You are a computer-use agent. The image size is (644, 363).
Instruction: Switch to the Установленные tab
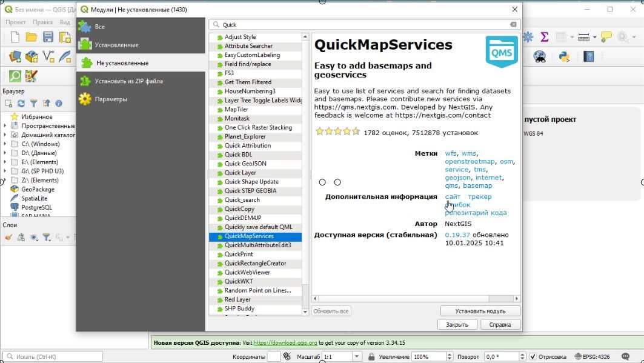[141, 45]
